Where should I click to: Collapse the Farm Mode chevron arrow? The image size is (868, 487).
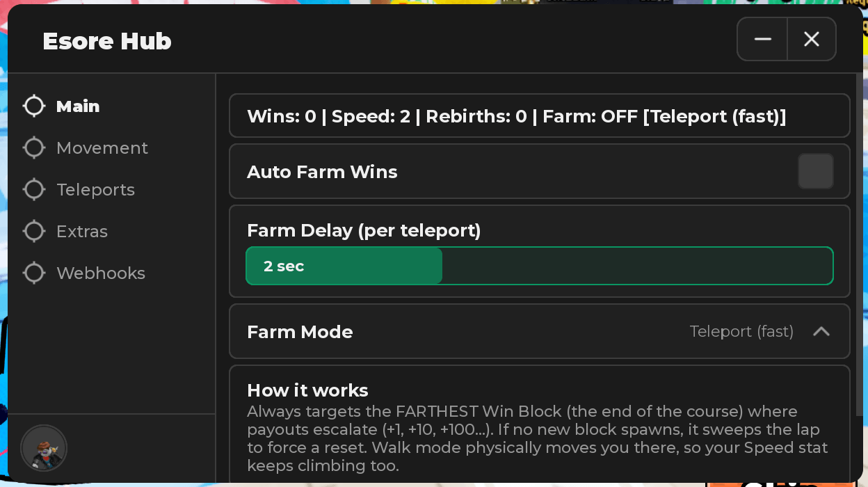coord(821,332)
